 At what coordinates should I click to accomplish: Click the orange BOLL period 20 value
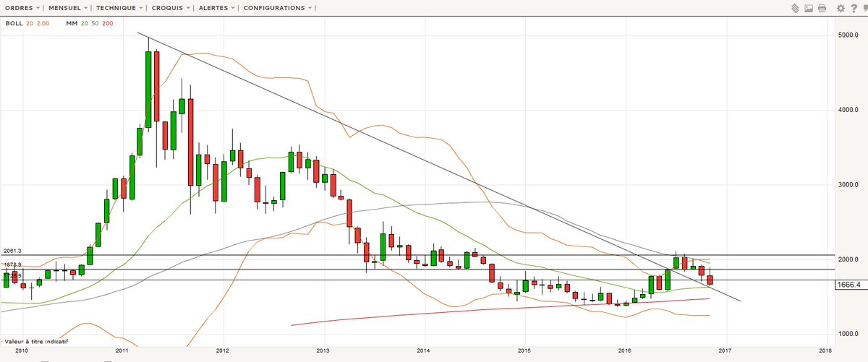click(30, 23)
